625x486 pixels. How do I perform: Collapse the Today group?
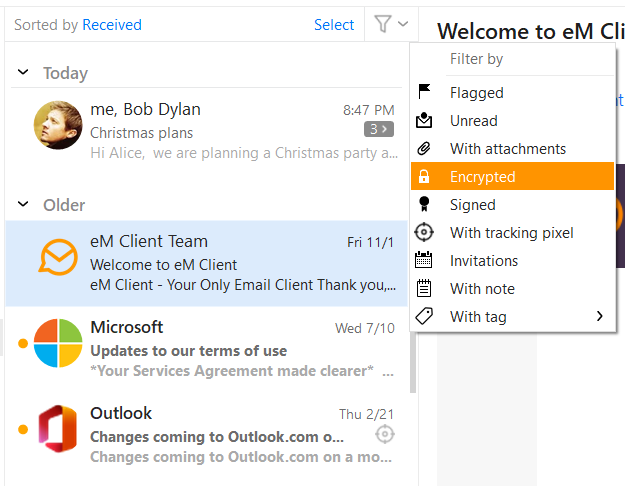pyautogui.click(x=24, y=72)
